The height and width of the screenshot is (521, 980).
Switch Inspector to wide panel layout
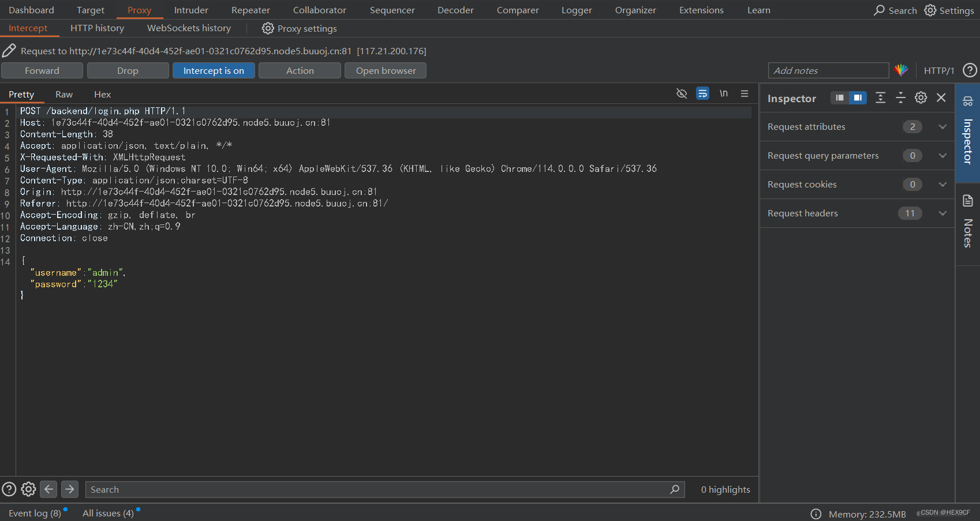point(858,98)
